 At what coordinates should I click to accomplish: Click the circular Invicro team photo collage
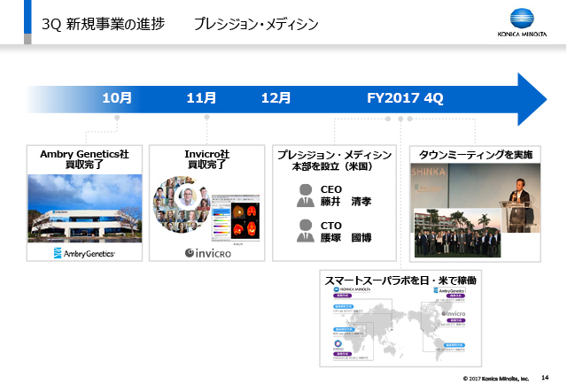(182, 204)
